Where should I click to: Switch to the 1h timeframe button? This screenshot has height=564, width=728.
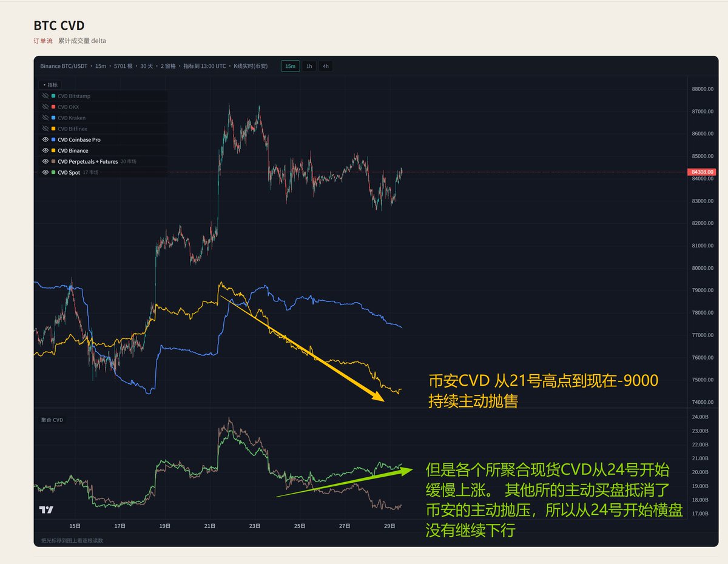click(309, 66)
